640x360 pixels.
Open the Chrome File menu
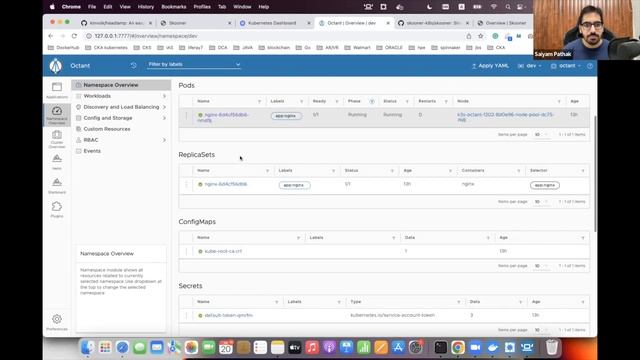click(x=92, y=7)
